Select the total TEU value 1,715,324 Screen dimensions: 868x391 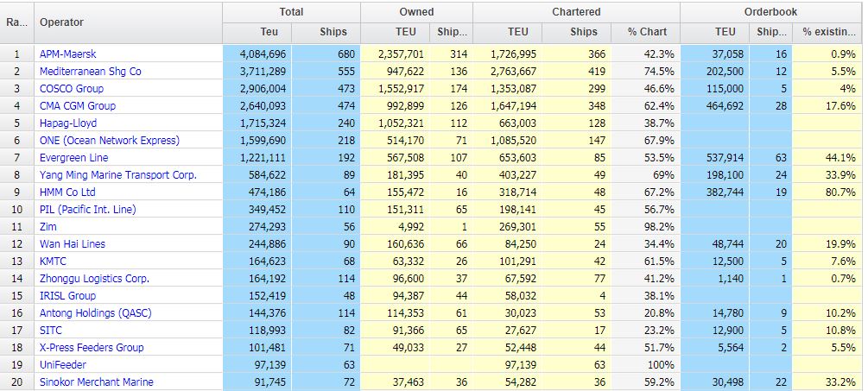pos(263,123)
